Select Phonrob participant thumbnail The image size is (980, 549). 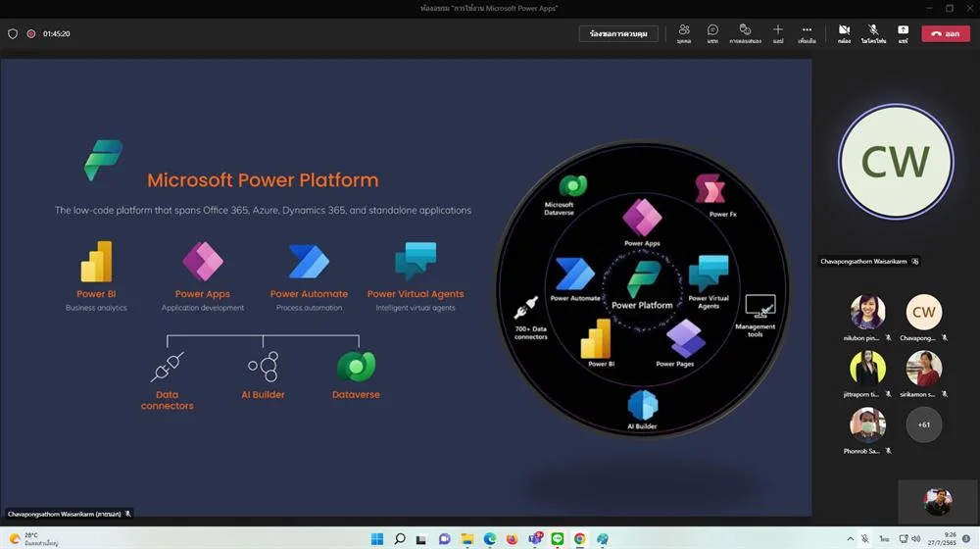[x=867, y=424]
